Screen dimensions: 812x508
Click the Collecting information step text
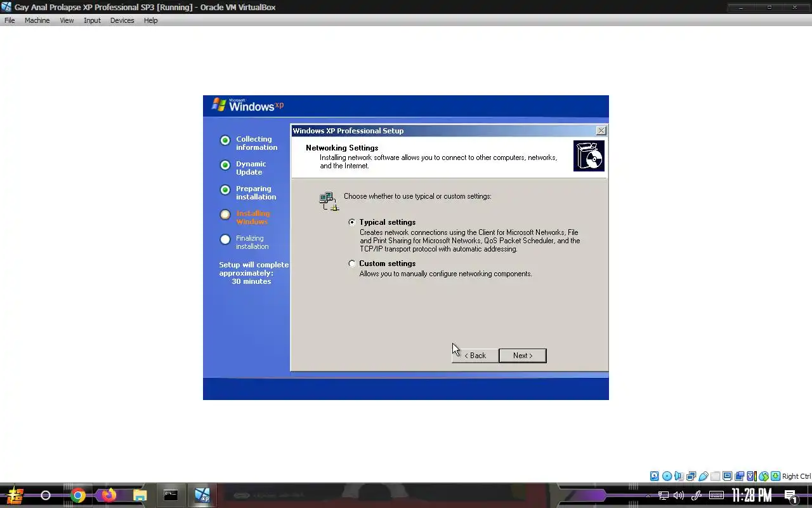point(257,144)
